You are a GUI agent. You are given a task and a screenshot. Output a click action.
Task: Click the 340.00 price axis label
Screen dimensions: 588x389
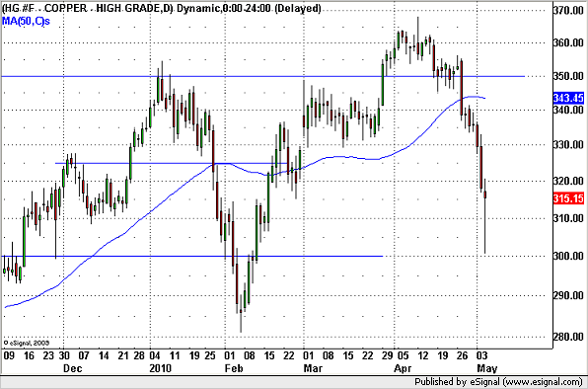[568, 110]
